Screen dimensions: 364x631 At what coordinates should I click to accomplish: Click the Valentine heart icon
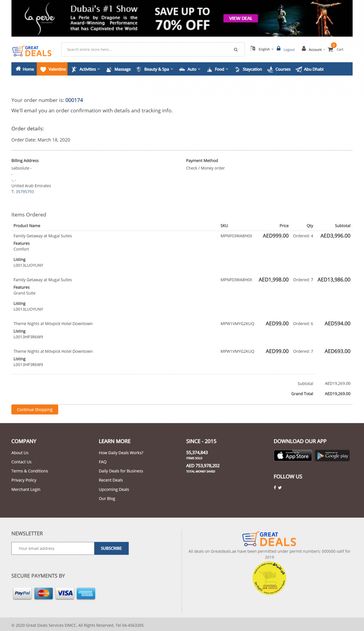click(43, 69)
